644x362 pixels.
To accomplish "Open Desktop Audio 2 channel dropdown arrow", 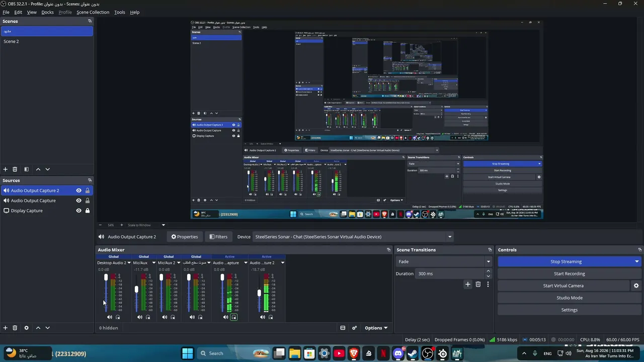I will click(x=129, y=263).
